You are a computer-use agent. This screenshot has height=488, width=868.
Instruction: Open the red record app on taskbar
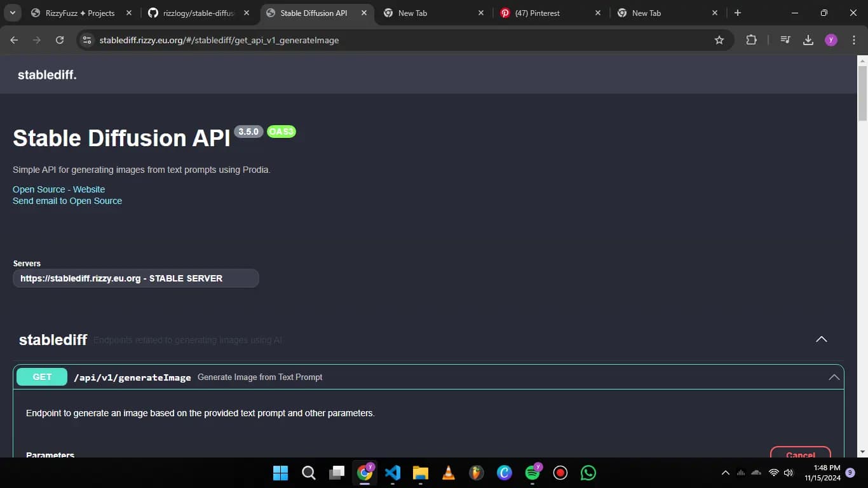[x=560, y=473]
